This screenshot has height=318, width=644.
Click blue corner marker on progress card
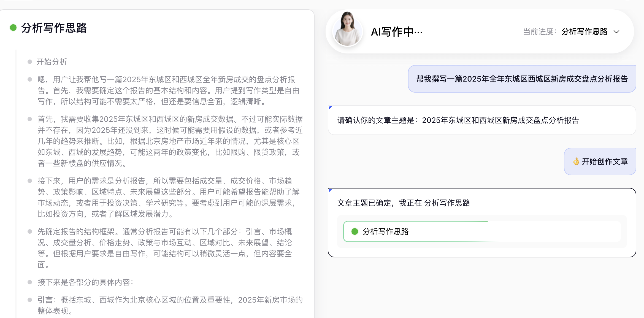coord(330,190)
